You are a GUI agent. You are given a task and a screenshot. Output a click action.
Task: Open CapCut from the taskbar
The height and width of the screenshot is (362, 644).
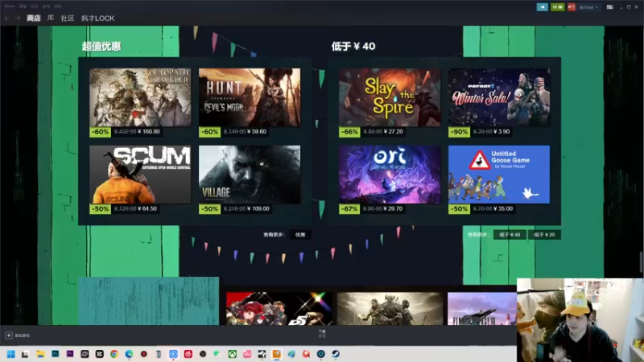point(99,354)
